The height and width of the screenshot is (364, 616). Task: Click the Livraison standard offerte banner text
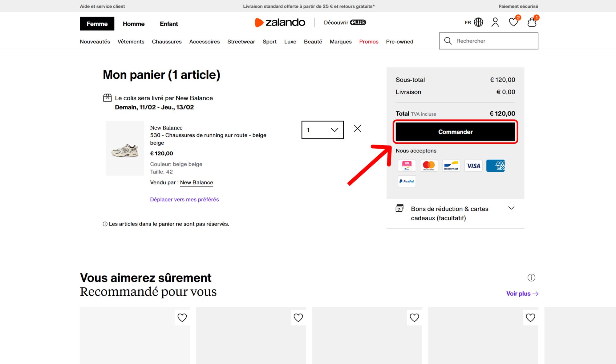click(309, 6)
